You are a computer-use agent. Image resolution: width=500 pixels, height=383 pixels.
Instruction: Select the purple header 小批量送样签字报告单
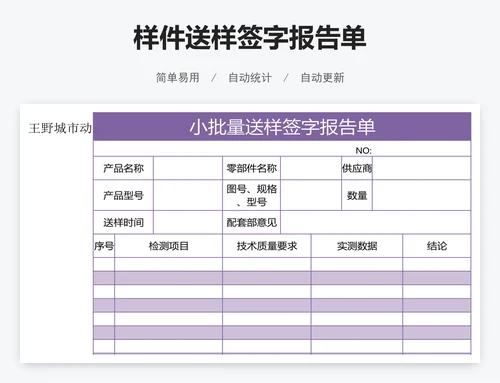(x=282, y=127)
